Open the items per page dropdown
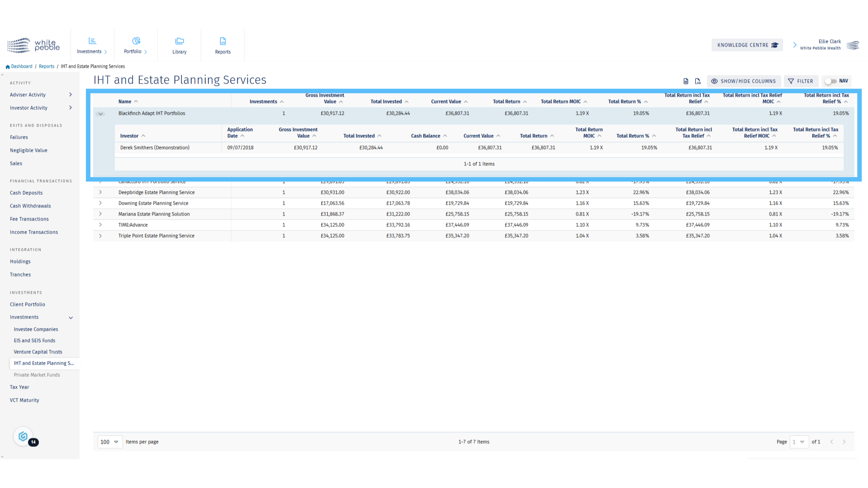Viewport: 868px width, 488px height. (110, 442)
